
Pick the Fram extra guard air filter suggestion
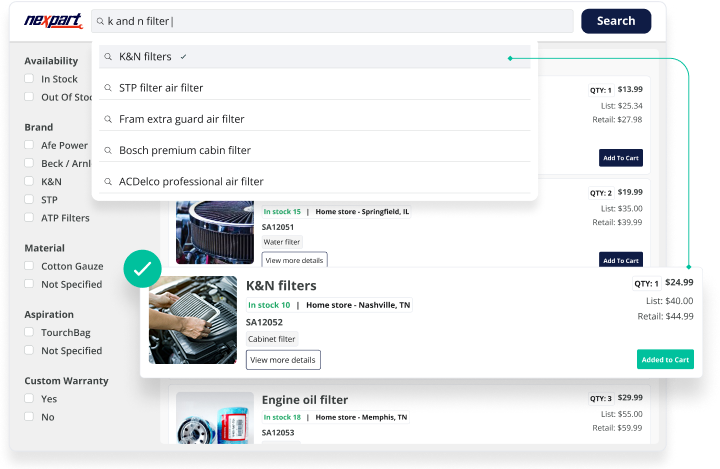(315, 119)
